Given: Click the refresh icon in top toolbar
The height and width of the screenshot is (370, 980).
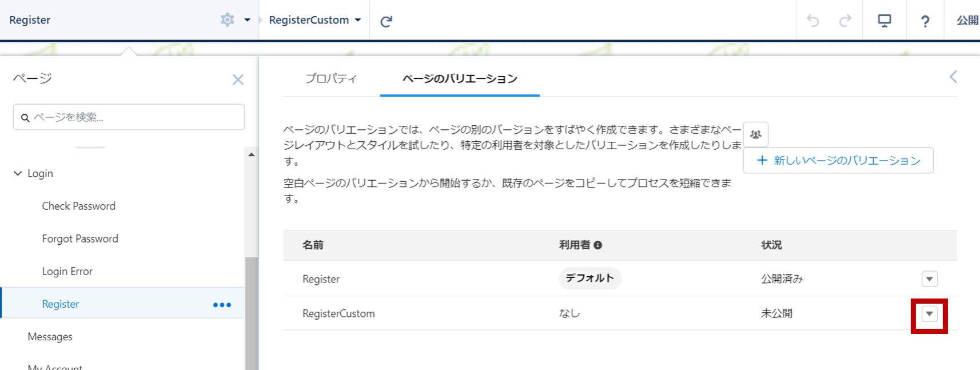Looking at the screenshot, I should (x=387, y=21).
